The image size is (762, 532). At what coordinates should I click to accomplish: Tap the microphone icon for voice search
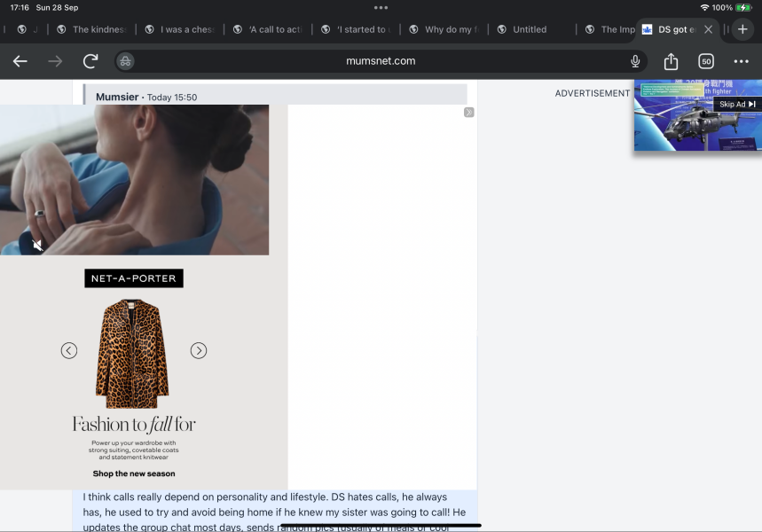[635, 61]
